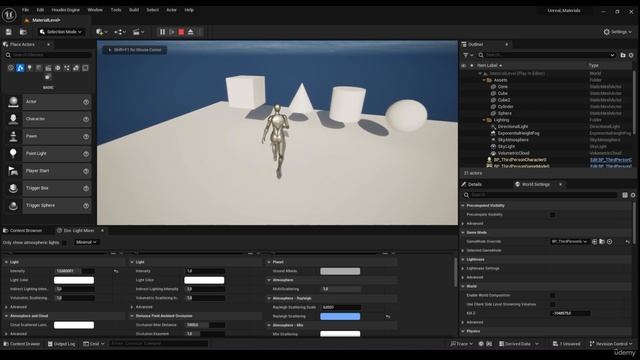This screenshot has height=360, width=640.
Task: Click the Place Actors search field
Action: point(48,55)
